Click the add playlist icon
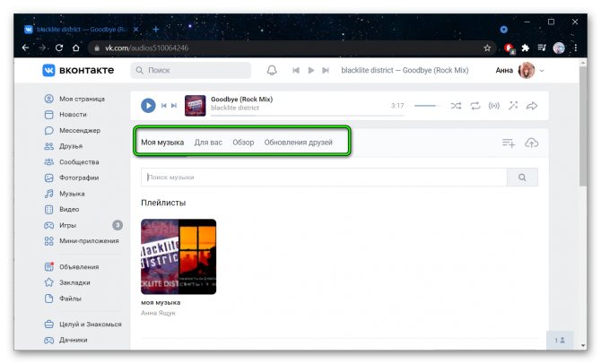This screenshot has width=601, height=364. 509,143
